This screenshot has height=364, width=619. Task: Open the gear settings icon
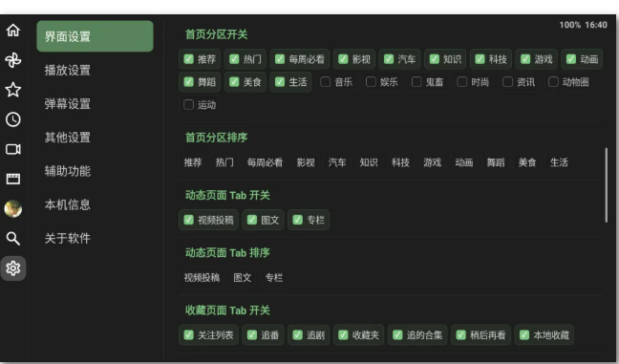click(13, 268)
